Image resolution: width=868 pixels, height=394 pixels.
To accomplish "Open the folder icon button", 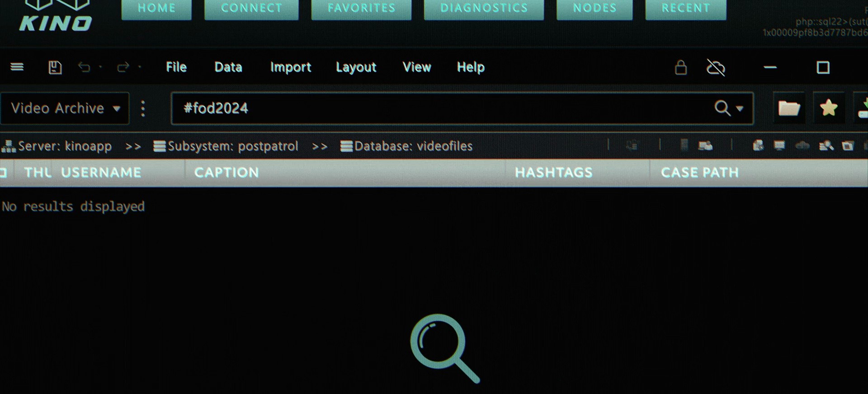I will [x=789, y=108].
